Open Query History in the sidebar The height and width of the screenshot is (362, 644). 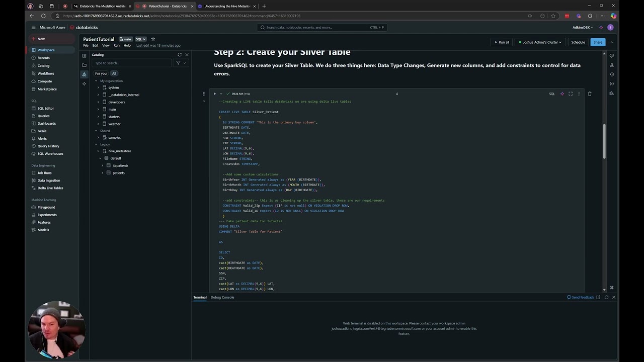click(48, 146)
